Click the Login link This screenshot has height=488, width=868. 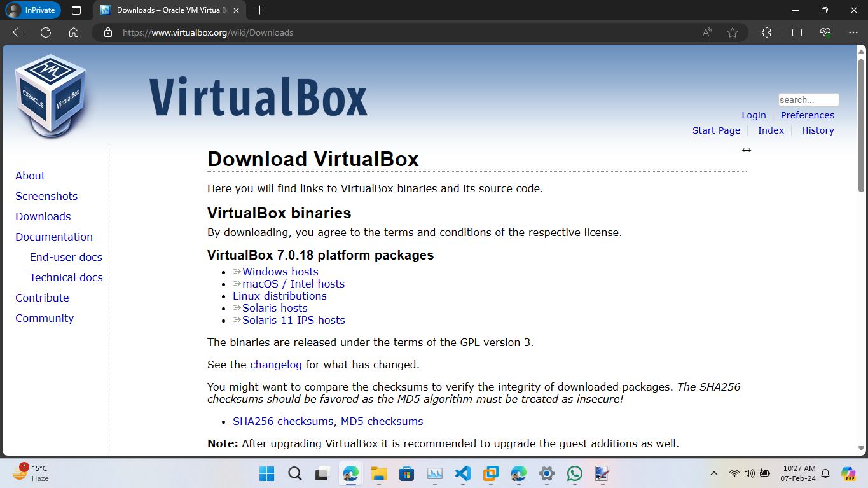[x=754, y=115]
